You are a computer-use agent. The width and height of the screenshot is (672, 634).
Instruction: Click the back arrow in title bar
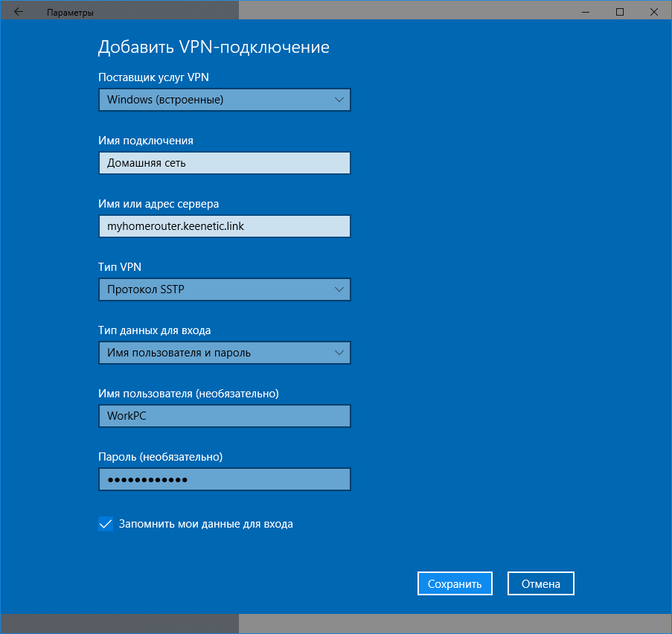[18, 12]
